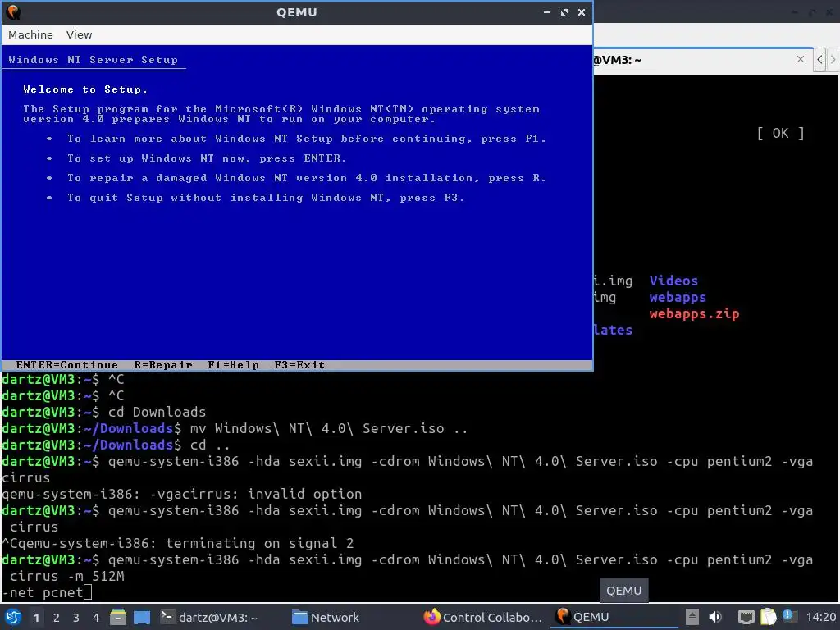This screenshot has height=630, width=840.
Task: Open the Machine menu in QEMU
Action: (x=30, y=34)
